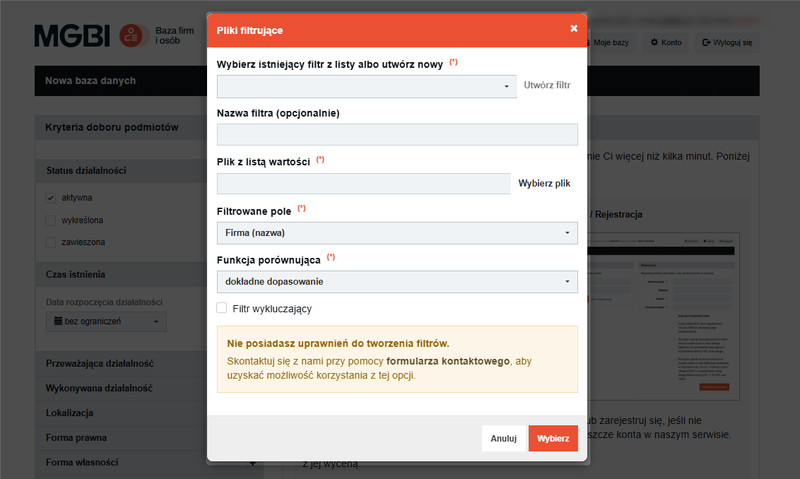Toggle the Filtr wykluczający checkbox
Viewport: 800px width, 479px height.
[222, 308]
